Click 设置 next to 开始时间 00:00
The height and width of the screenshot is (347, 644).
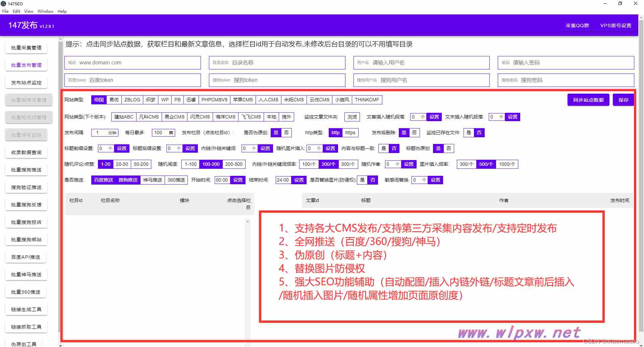pos(238,180)
